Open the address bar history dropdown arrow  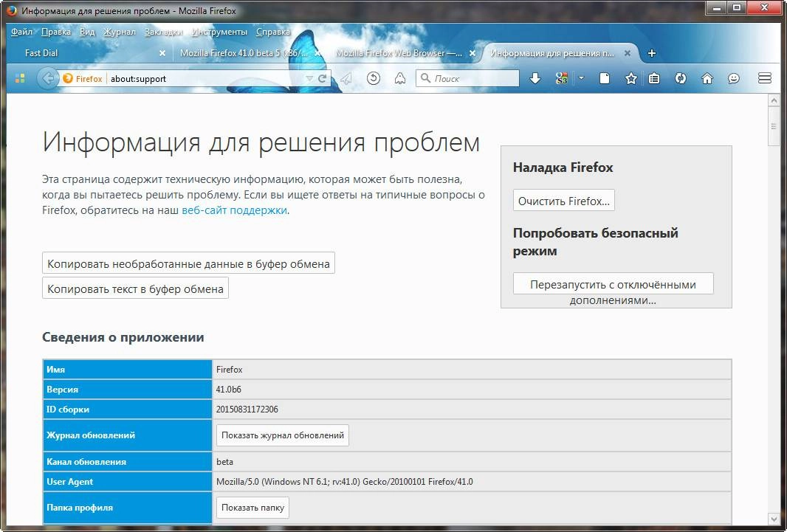click(x=309, y=79)
